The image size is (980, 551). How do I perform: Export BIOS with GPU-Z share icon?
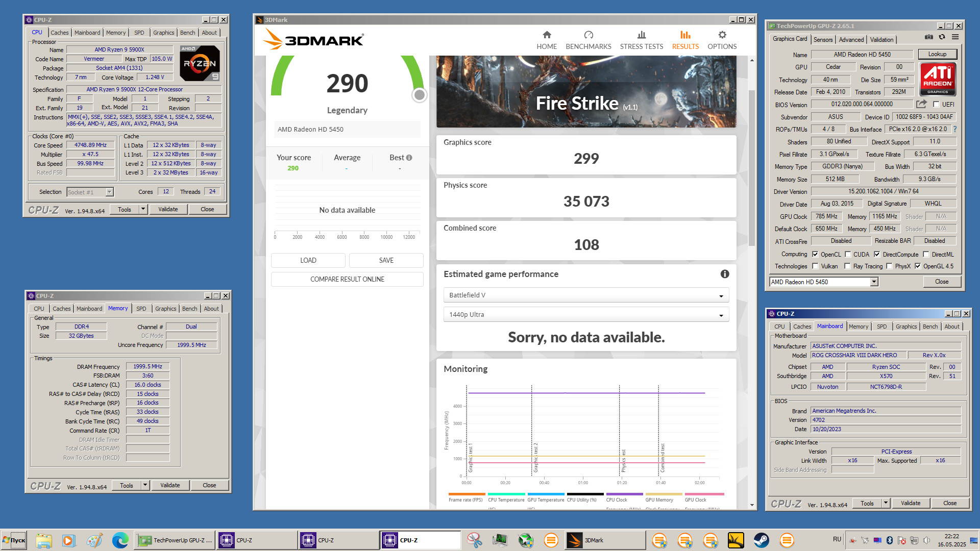(x=921, y=104)
